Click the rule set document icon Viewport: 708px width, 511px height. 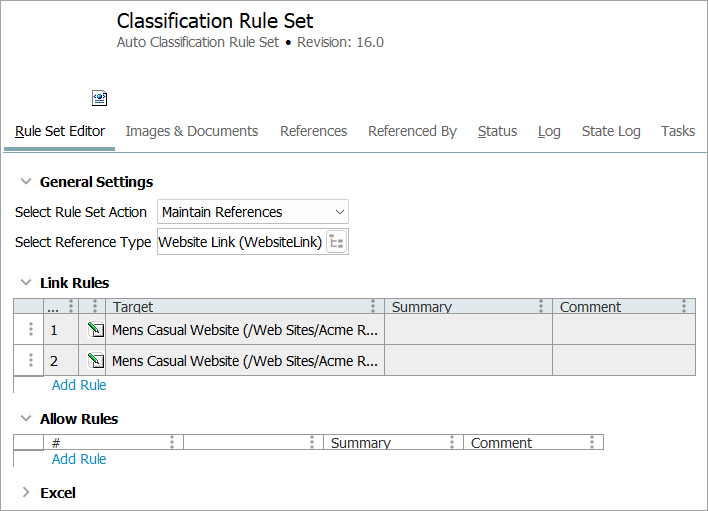99,98
